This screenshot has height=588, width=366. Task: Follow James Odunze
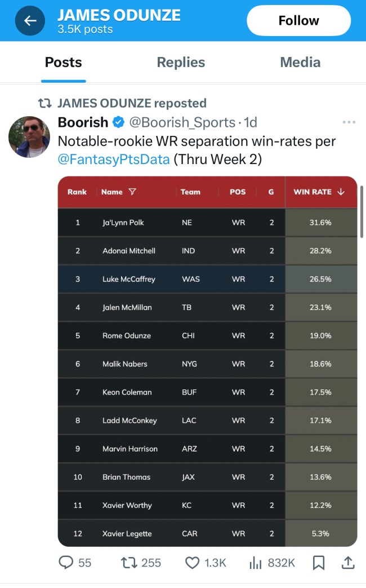(x=298, y=21)
